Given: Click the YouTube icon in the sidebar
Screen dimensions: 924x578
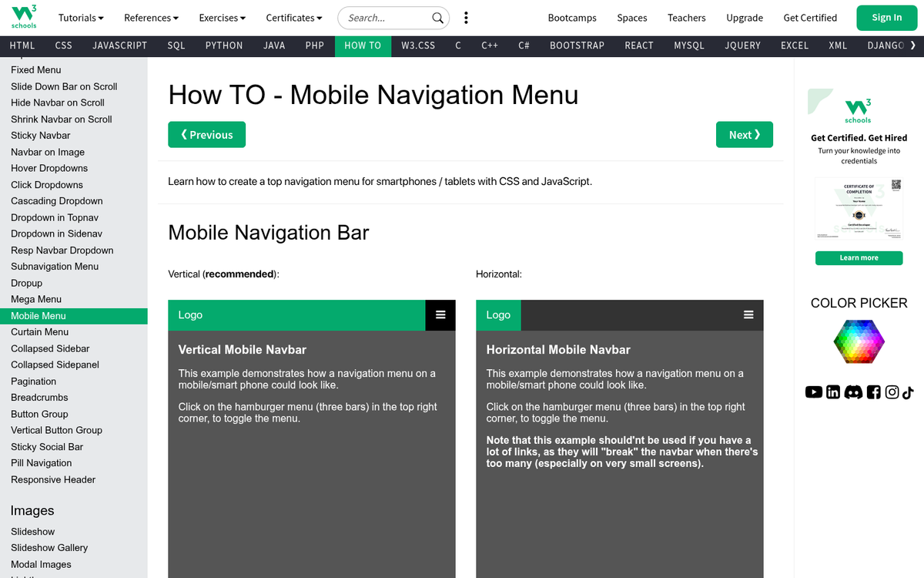Looking at the screenshot, I should (x=814, y=392).
